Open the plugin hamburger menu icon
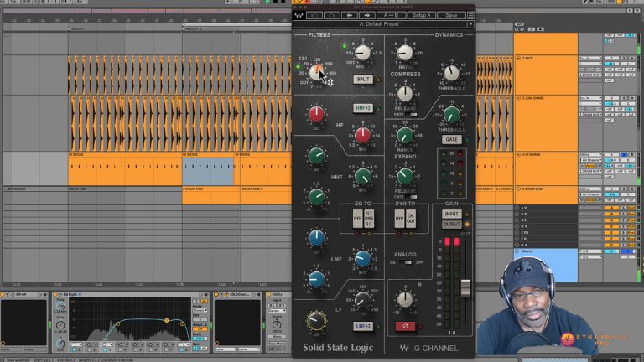This screenshot has height=362, width=644. pos(470,16)
